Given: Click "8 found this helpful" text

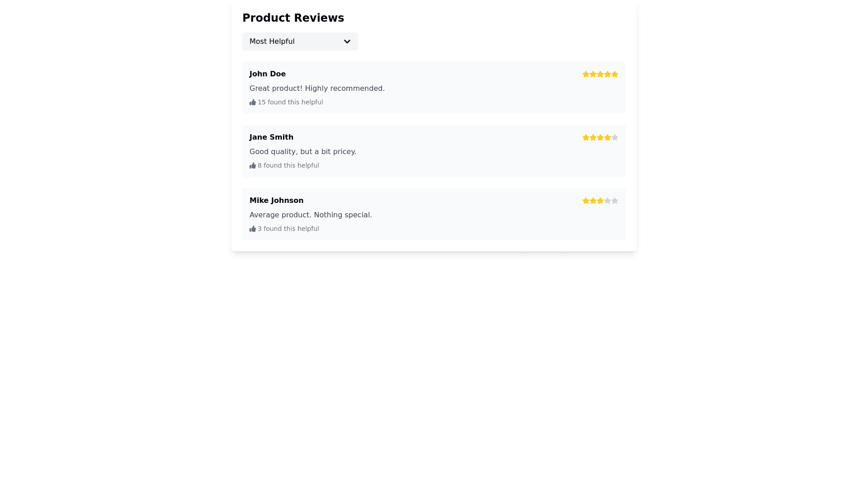Looking at the screenshot, I should click(x=288, y=166).
